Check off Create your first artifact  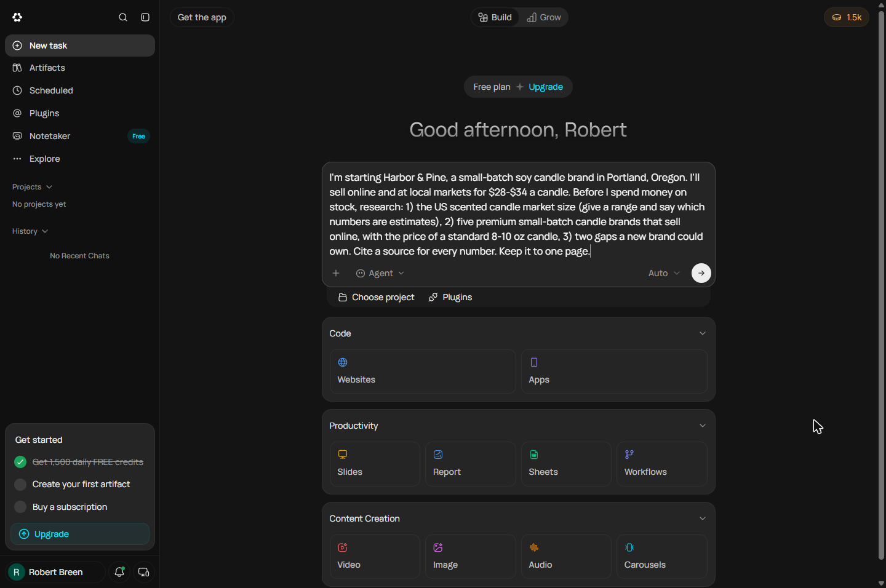coord(20,485)
